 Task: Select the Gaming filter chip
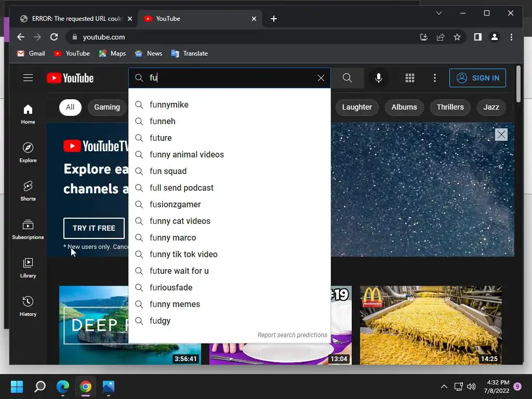point(107,107)
